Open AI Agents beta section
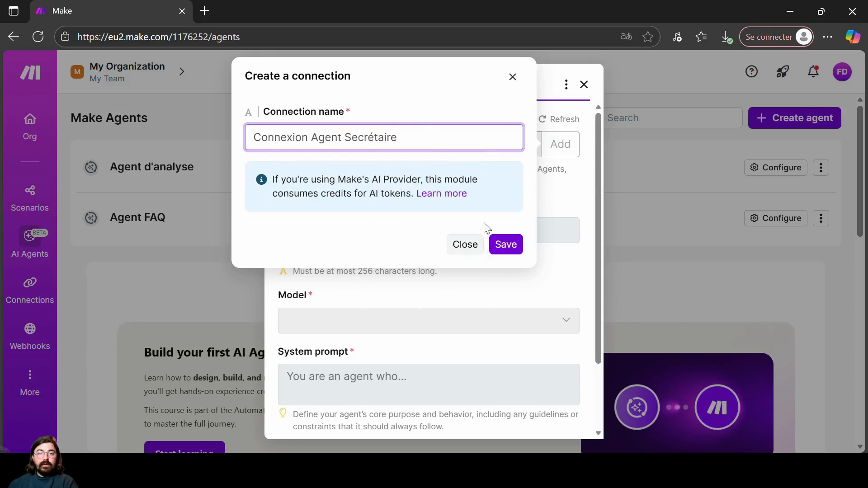This screenshot has height=488, width=868. click(x=30, y=244)
